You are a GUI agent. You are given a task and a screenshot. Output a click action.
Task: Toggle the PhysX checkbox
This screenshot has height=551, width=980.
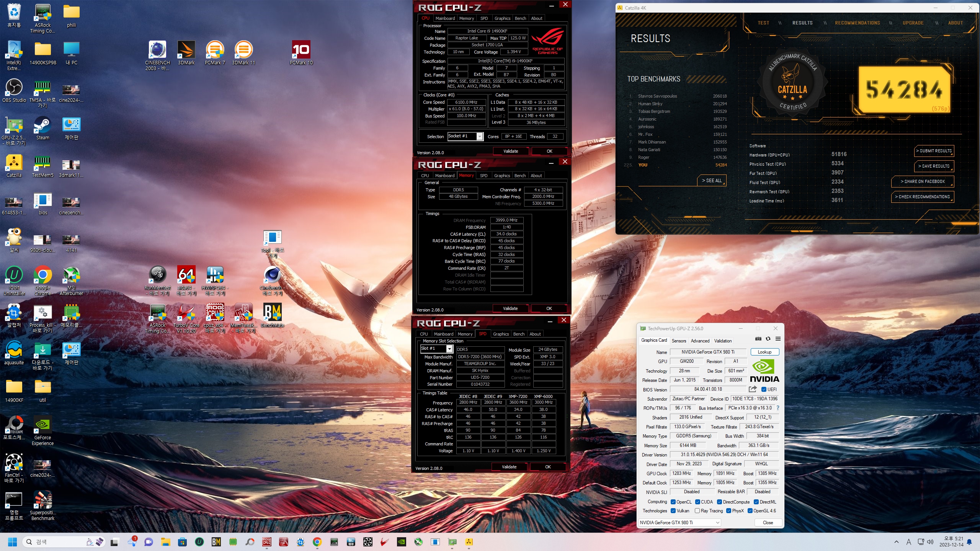(728, 510)
